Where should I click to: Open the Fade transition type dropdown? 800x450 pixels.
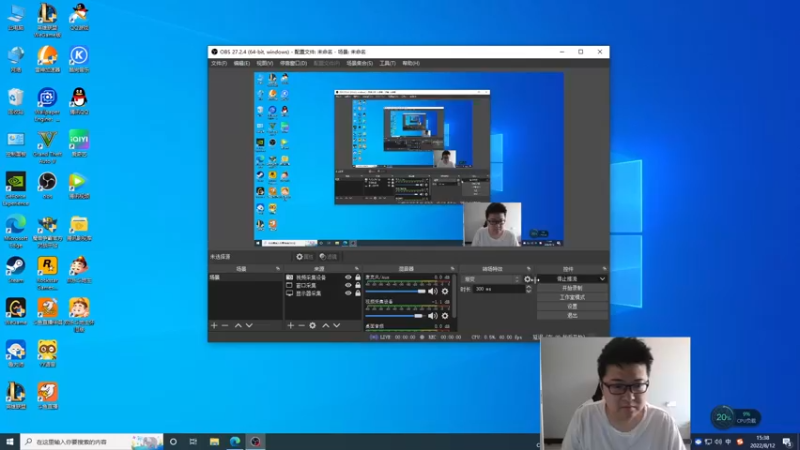click(491, 279)
